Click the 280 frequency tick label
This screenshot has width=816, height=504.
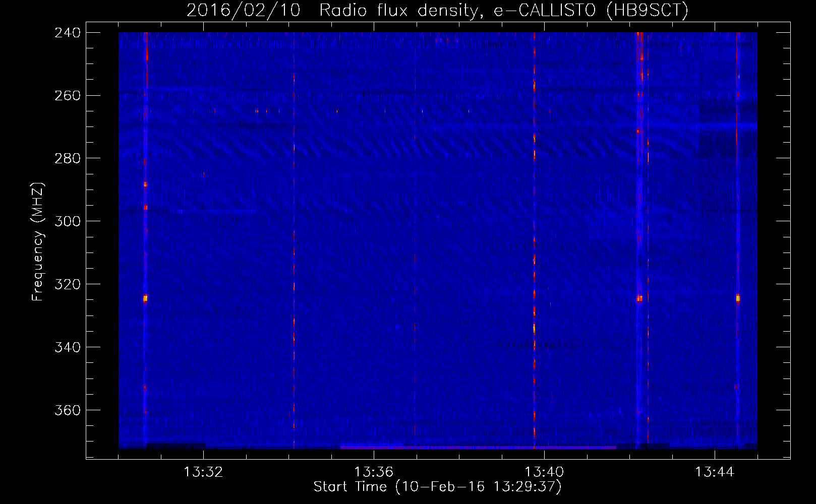click(x=68, y=158)
